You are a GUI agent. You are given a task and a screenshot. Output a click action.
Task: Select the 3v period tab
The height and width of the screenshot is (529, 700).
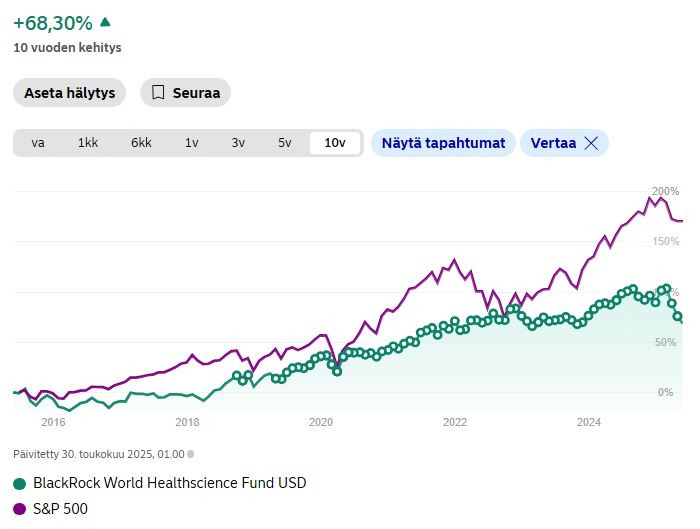238,143
